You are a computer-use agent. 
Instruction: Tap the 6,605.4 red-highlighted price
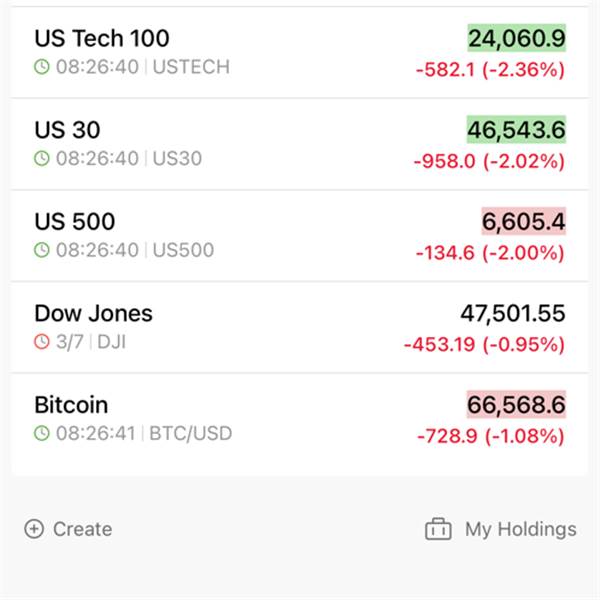pyautogui.click(x=523, y=222)
